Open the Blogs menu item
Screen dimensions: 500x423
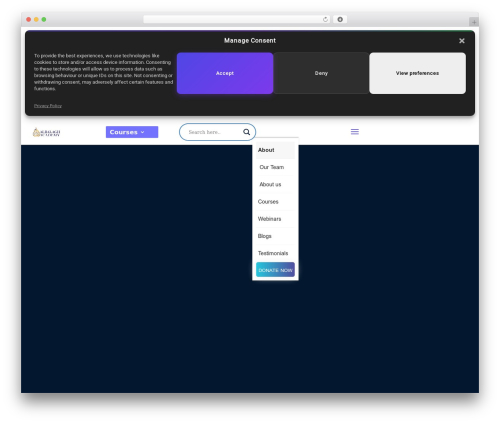(x=275, y=236)
